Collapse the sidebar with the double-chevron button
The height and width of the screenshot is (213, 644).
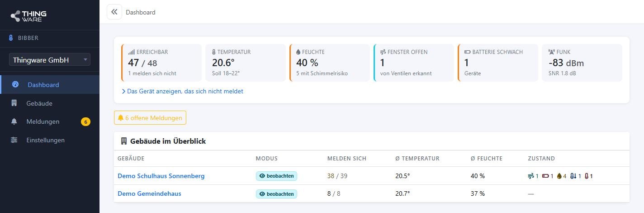(114, 12)
